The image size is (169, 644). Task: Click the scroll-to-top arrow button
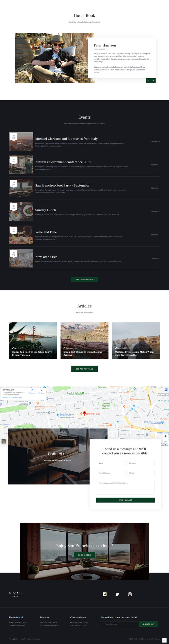point(164,640)
